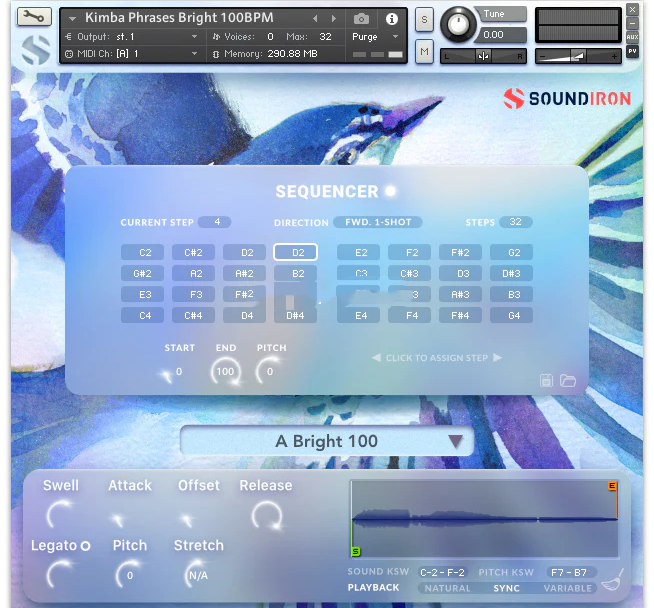Click the waveform display

[484, 519]
